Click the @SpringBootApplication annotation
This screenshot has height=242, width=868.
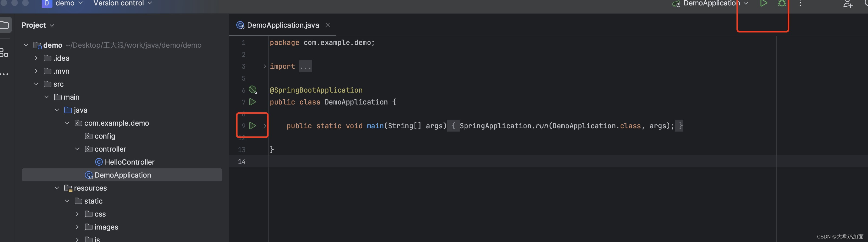(316, 90)
